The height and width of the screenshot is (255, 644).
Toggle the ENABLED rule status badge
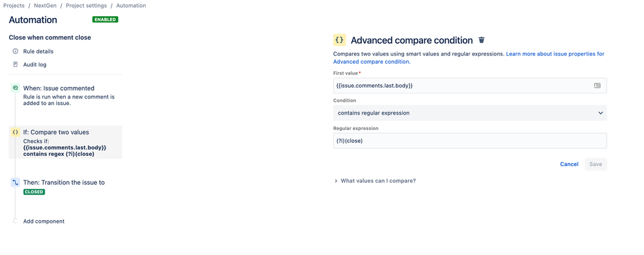coord(105,19)
